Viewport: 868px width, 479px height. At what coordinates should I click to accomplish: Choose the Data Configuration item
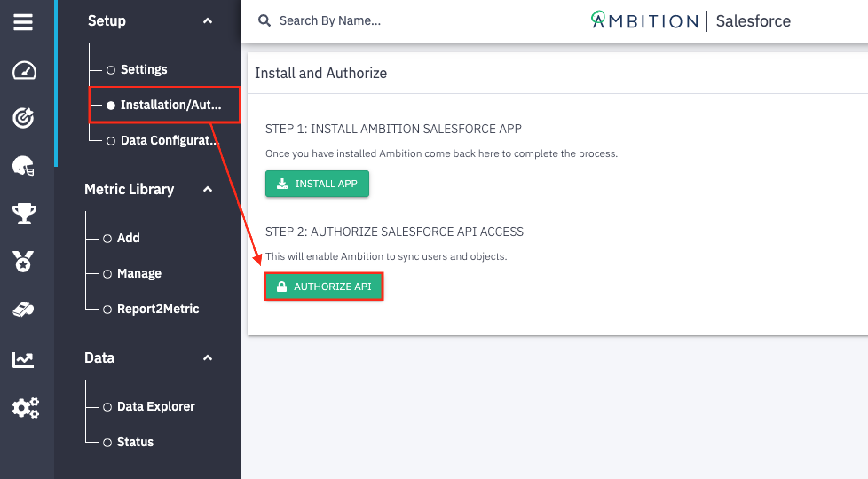[x=163, y=140]
